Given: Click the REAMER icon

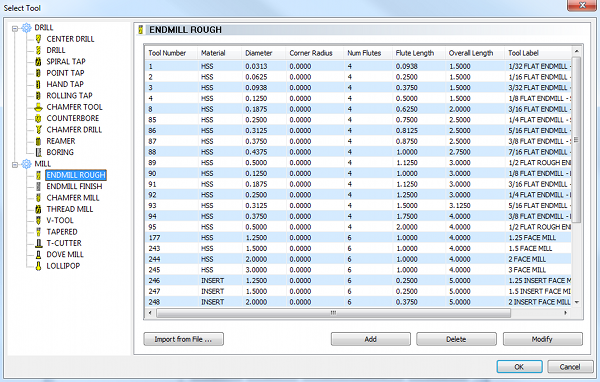Looking at the screenshot, I should coord(38,141).
